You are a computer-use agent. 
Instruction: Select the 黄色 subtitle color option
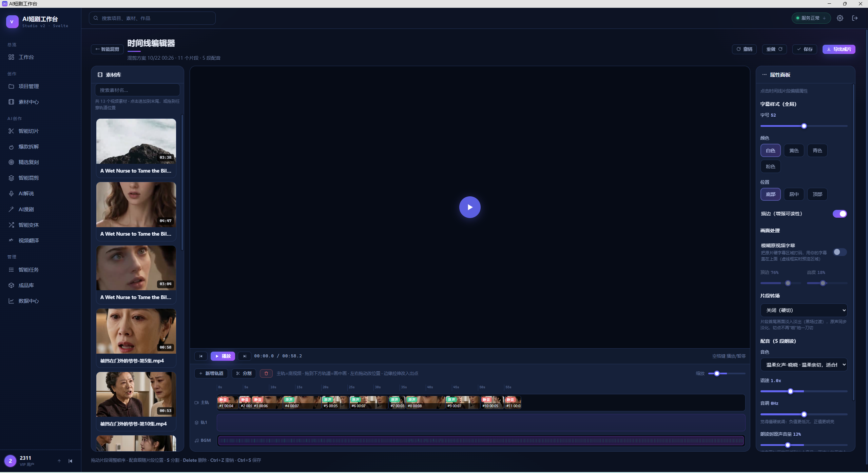point(794,151)
